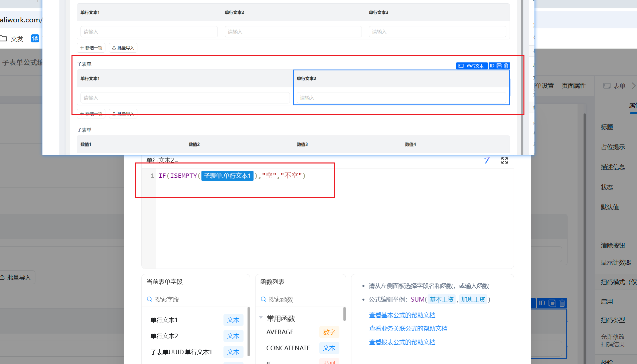The width and height of the screenshot is (637, 364).
Task: Click 新增一项 below the three-column subform
Action: pyautogui.click(x=91, y=48)
